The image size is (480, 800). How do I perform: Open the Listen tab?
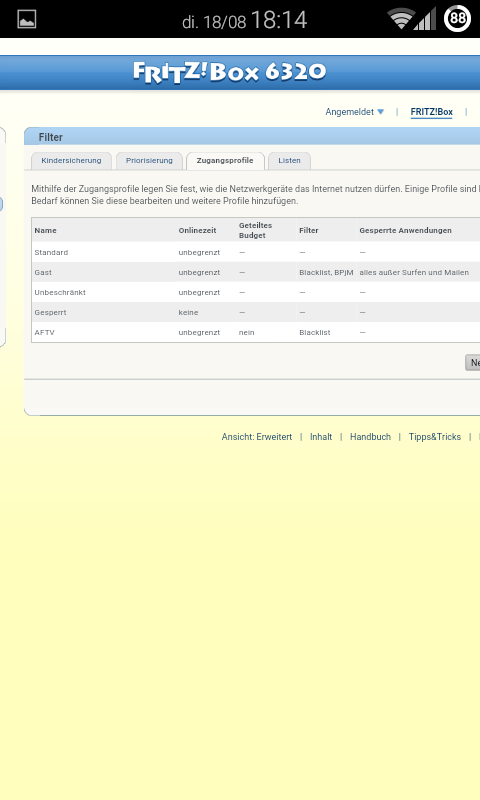point(289,161)
